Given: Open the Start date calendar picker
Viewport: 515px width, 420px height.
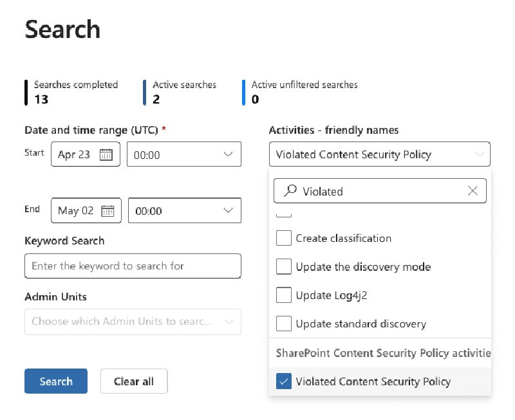Looking at the screenshot, I should pos(108,154).
